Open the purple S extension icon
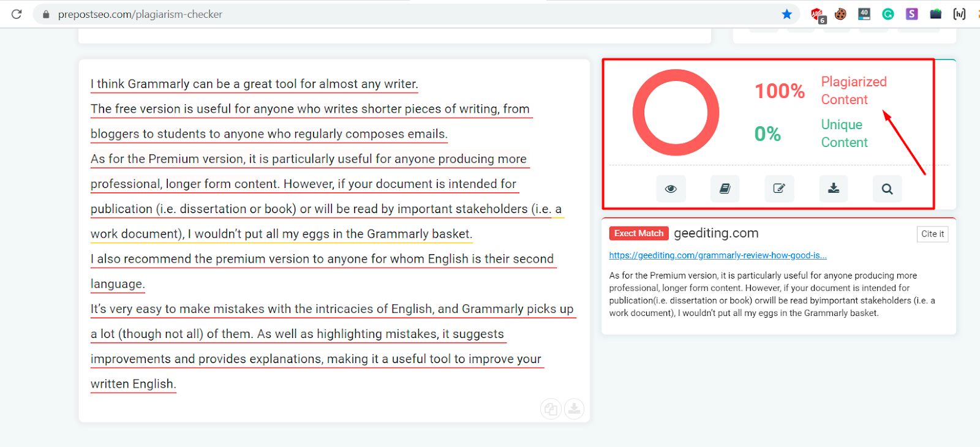The width and height of the screenshot is (980, 447). [x=912, y=13]
